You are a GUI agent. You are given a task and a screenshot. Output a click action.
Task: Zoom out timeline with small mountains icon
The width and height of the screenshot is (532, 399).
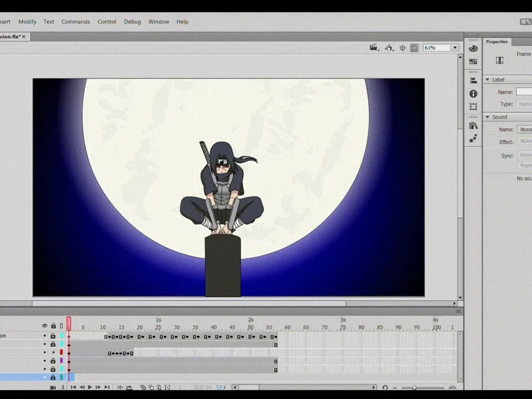pyautogui.click(x=395, y=388)
